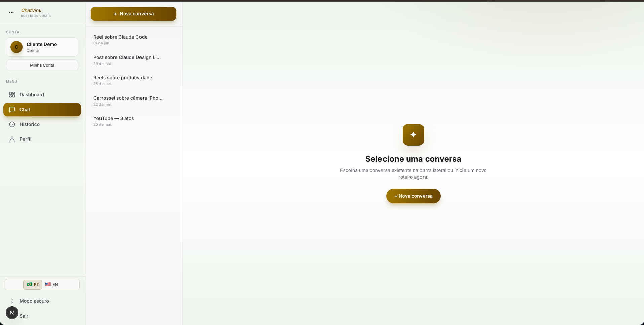Screen dimensions: 644x325
Task: Click the date 20 de mai.
Action: point(103,125)
